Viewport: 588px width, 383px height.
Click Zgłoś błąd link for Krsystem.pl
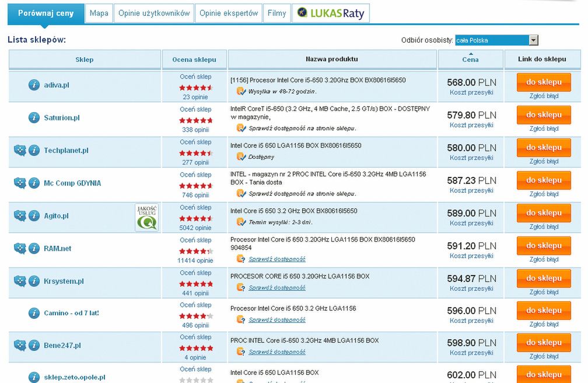pos(544,292)
